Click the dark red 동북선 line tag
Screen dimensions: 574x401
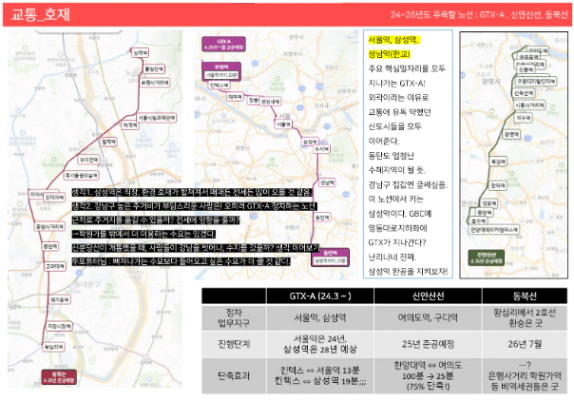pyautogui.click(x=59, y=377)
